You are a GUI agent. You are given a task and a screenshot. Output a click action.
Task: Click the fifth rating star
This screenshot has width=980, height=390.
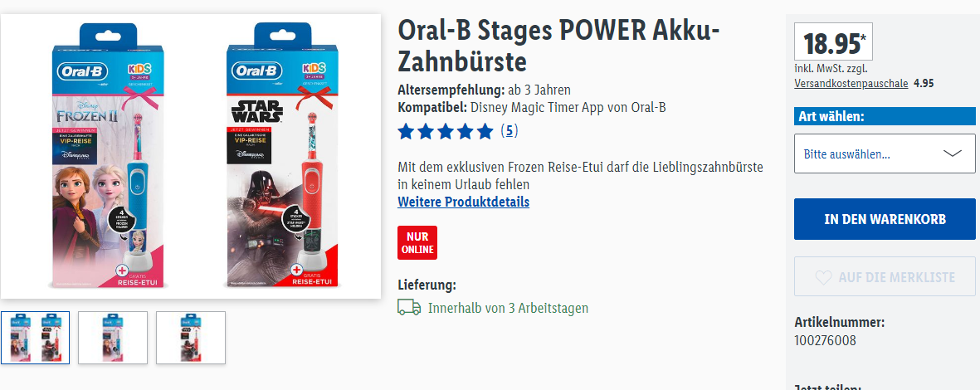point(485,131)
